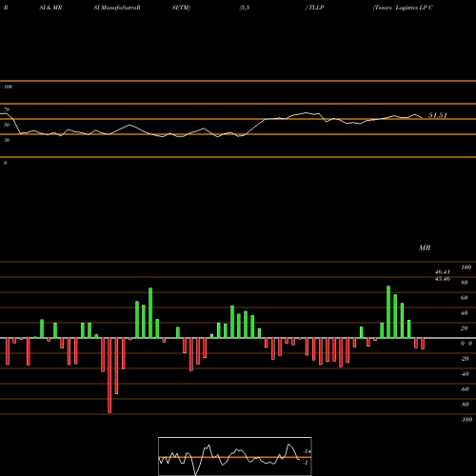Click the MR axis label 80
Screen dimensions: 476x476
click(465, 283)
